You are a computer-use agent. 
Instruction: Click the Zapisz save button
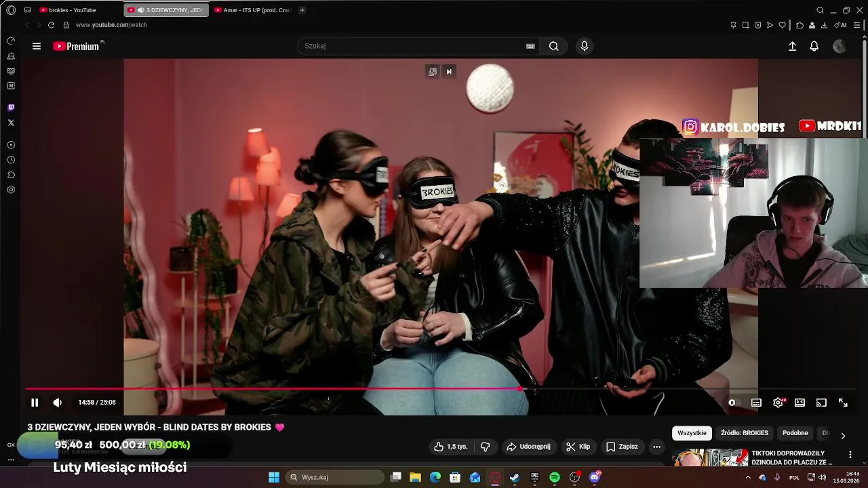(x=622, y=447)
